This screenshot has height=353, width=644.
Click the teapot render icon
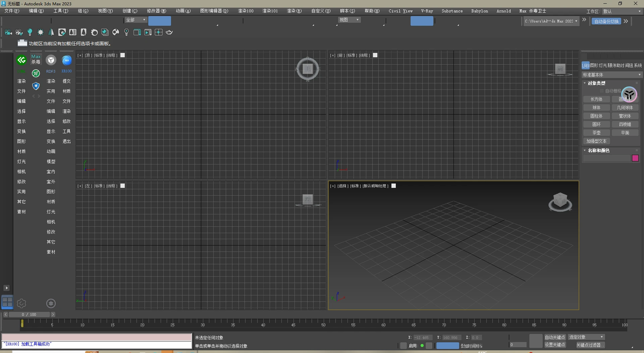[x=169, y=32]
